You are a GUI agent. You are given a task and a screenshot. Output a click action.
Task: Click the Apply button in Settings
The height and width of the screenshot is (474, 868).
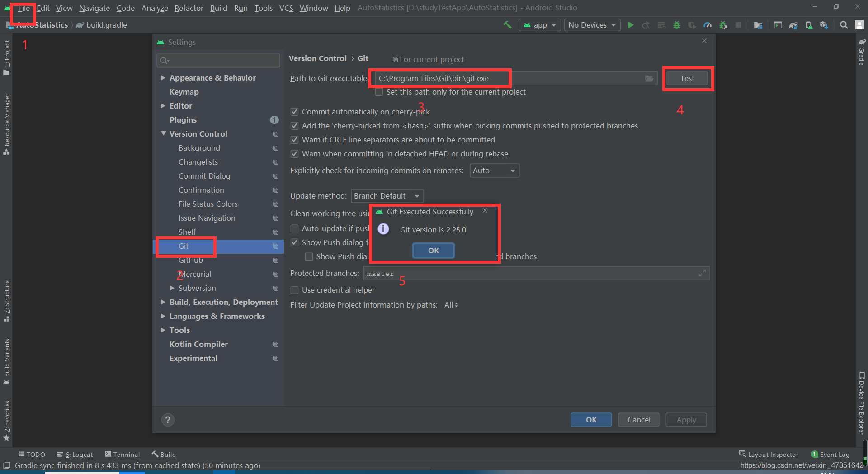(686, 420)
